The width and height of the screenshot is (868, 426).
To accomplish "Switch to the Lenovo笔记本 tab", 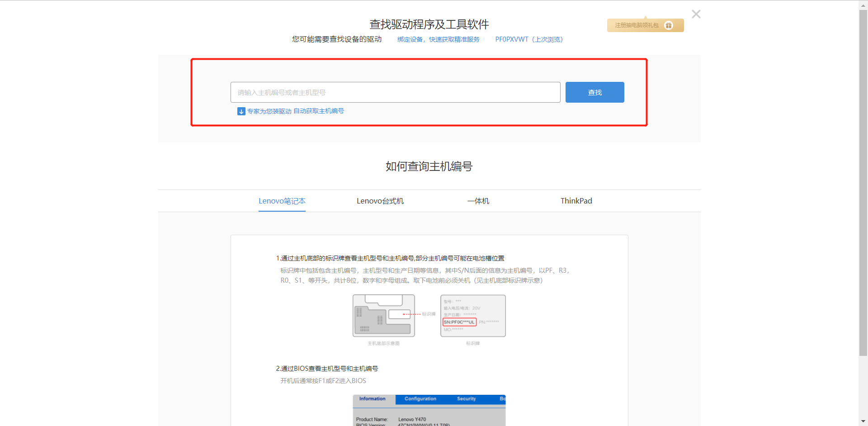I will click(x=282, y=201).
